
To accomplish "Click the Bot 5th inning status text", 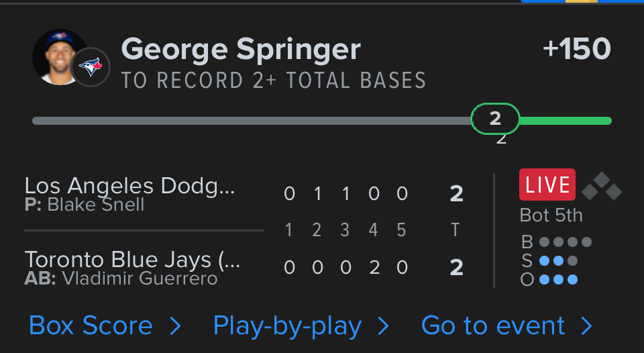I will 551,215.
